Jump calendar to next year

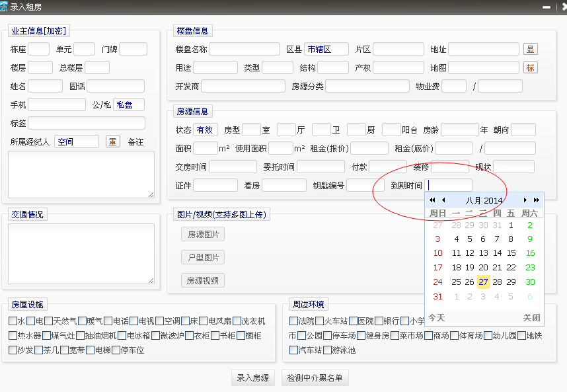pos(537,200)
